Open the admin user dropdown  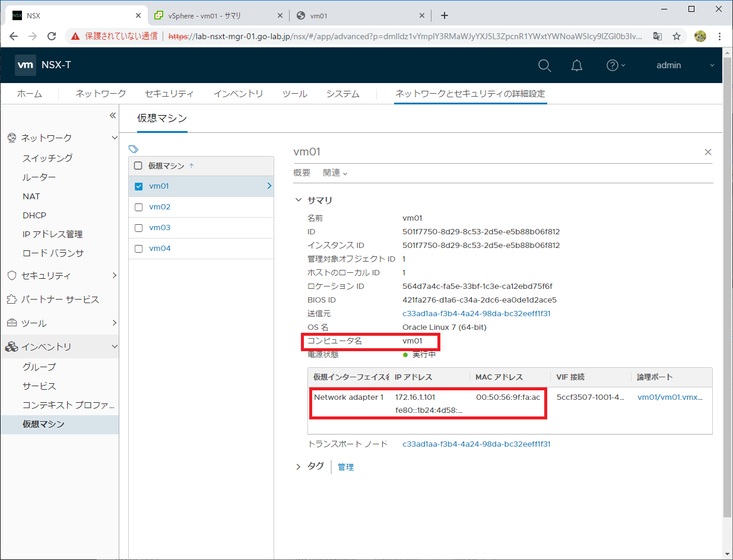tap(685, 65)
